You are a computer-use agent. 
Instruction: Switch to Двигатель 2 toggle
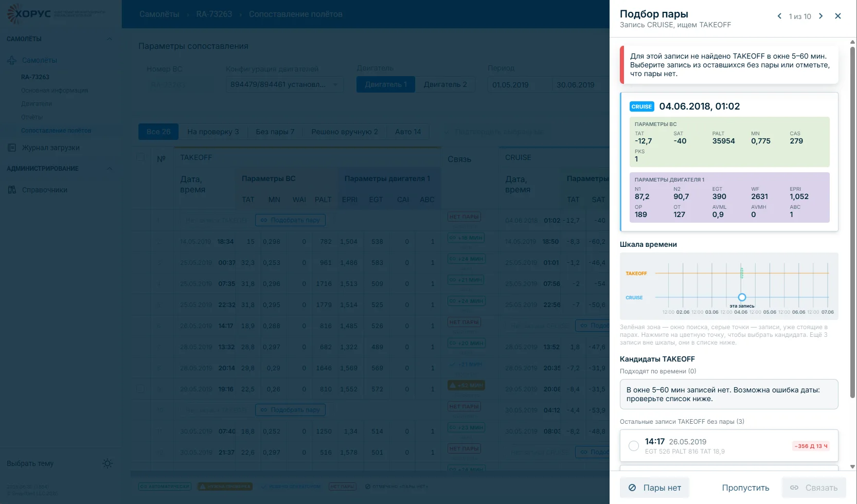click(445, 84)
